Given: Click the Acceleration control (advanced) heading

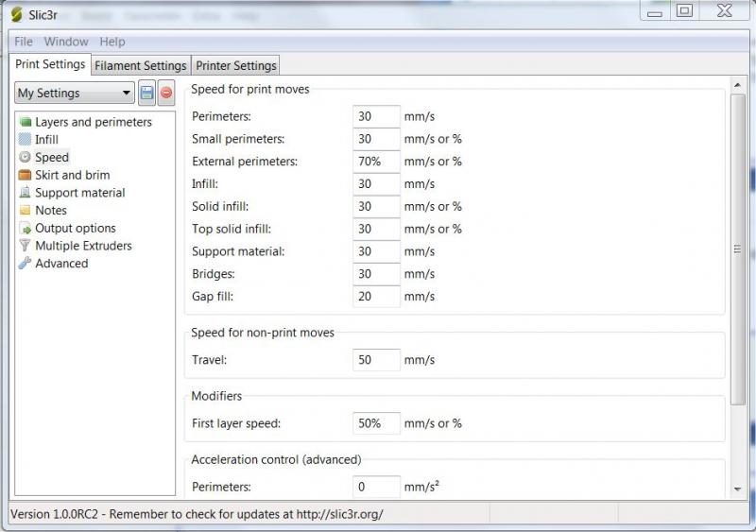Looking at the screenshot, I should [x=276, y=459].
